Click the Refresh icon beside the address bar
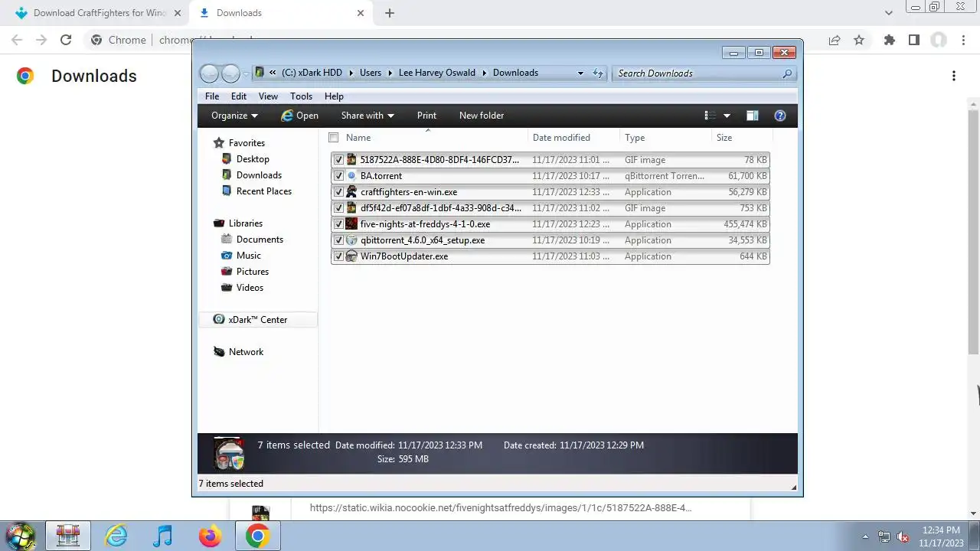This screenshot has width=980, height=551. pyautogui.click(x=598, y=73)
